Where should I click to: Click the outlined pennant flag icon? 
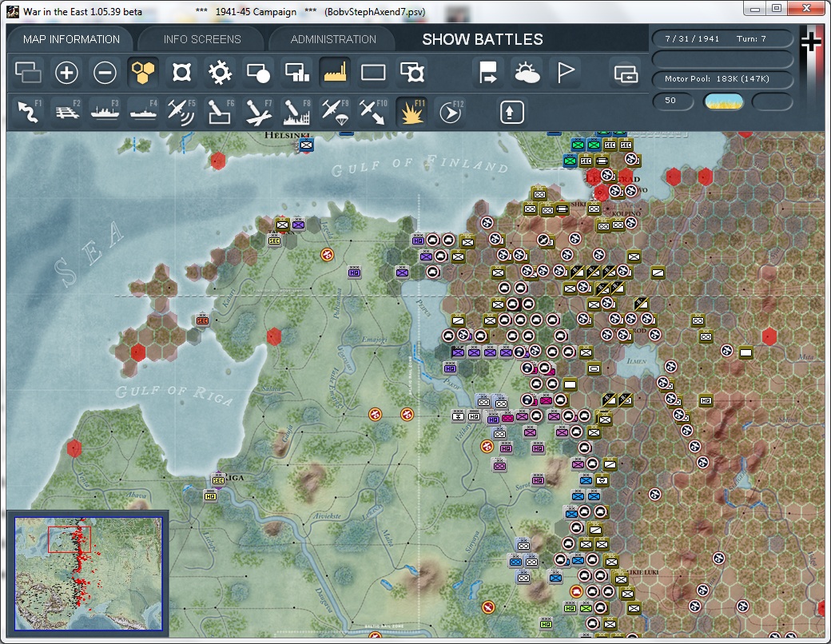(x=565, y=73)
